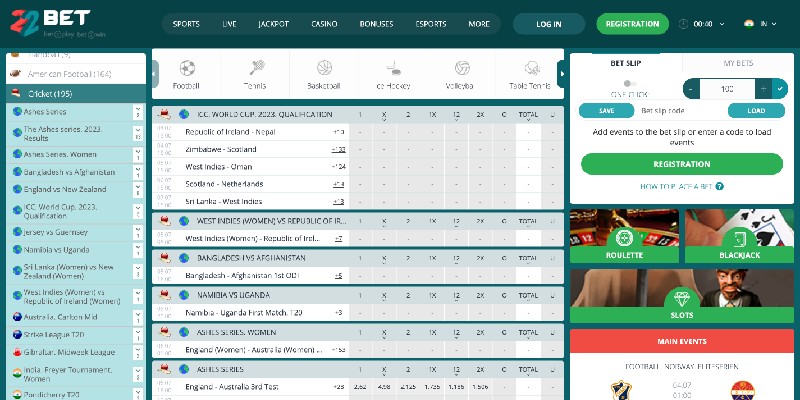
Task: Open the Republic of Ireland - Nepal match
Action: tap(231, 132)
